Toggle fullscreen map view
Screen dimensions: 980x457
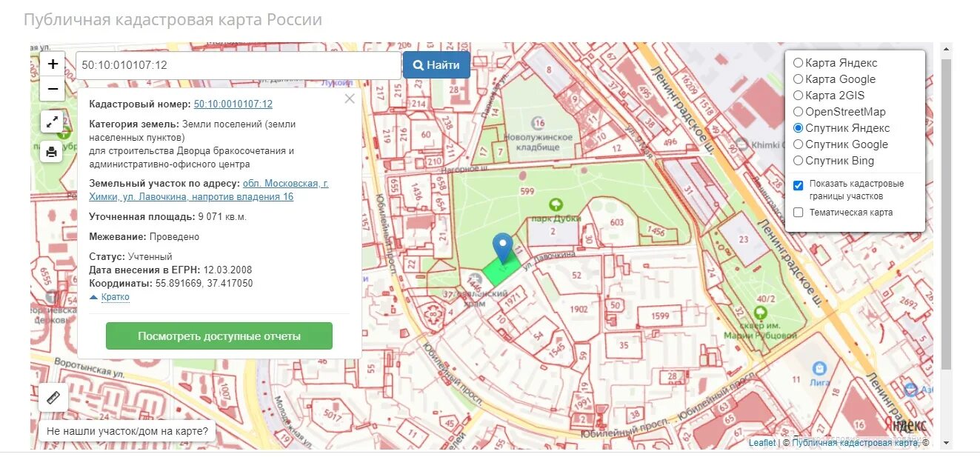click(x=52, y=122)
